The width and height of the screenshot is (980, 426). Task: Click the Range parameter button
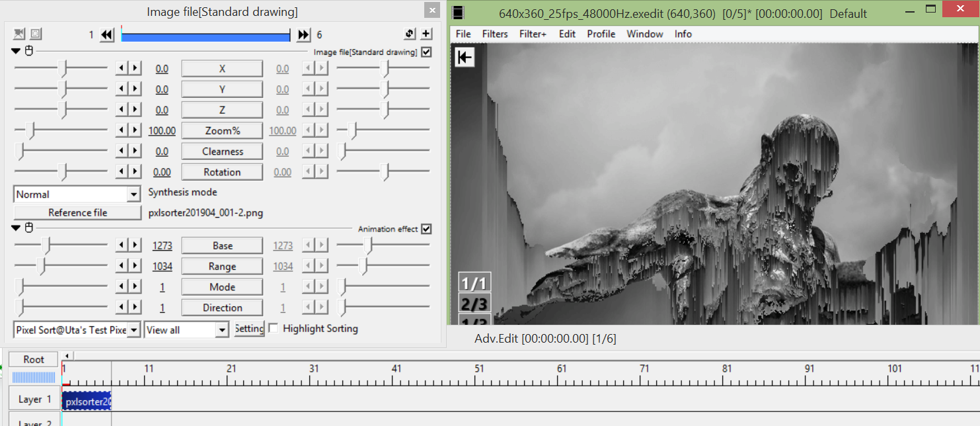(222, 267)
